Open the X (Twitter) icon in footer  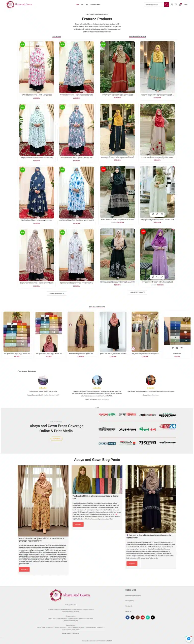pos(133,617)
